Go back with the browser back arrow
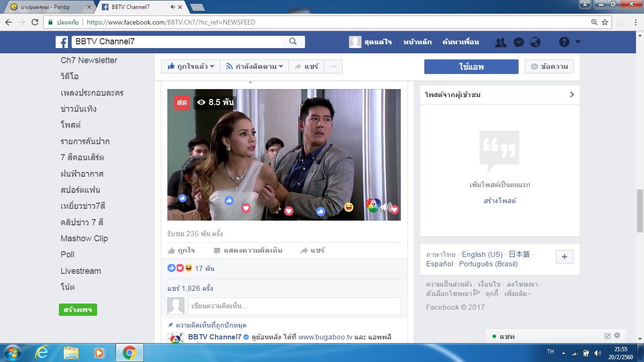 pos(8,22)
